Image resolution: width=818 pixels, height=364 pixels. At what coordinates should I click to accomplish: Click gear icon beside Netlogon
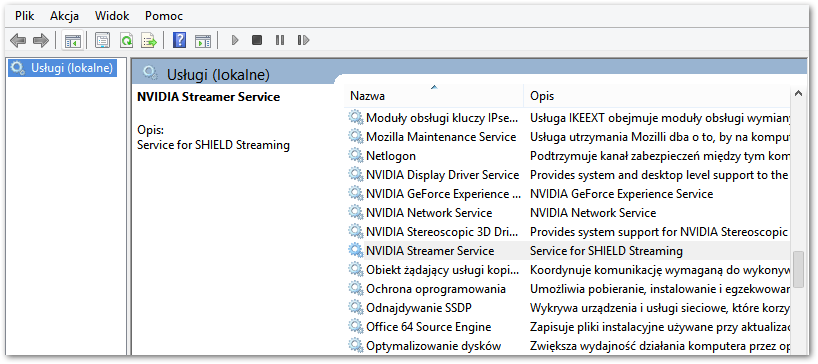click(x=356, y=155)
